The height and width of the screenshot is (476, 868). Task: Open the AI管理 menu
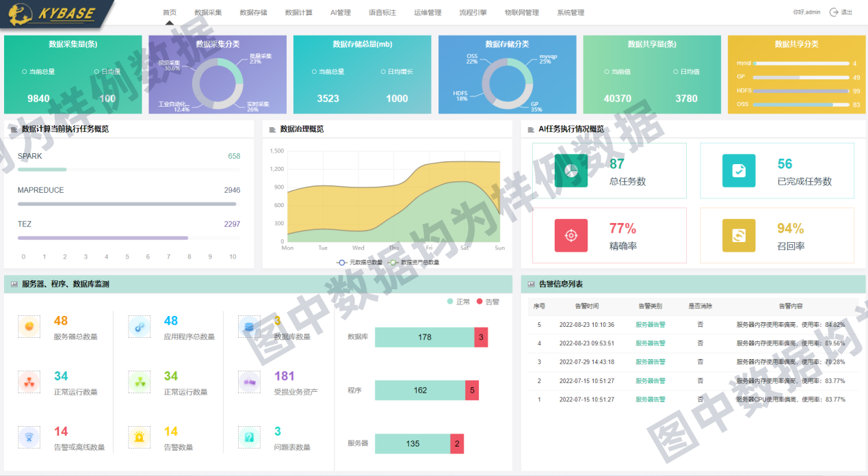(x=340, y=12)
